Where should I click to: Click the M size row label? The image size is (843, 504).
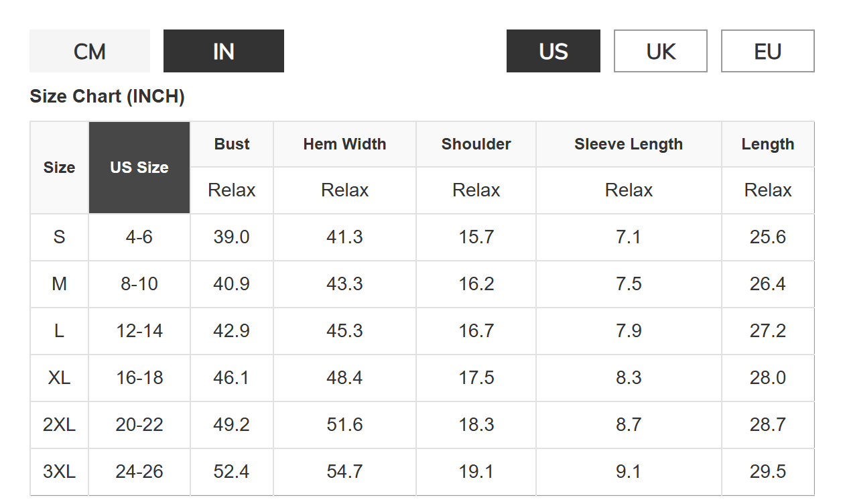[x=59, y=284]
